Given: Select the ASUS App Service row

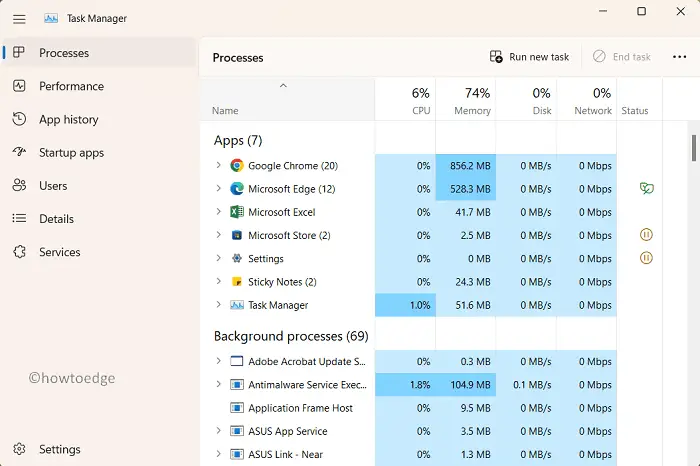Looking at the screenshot, I should (x=408, y=431).
